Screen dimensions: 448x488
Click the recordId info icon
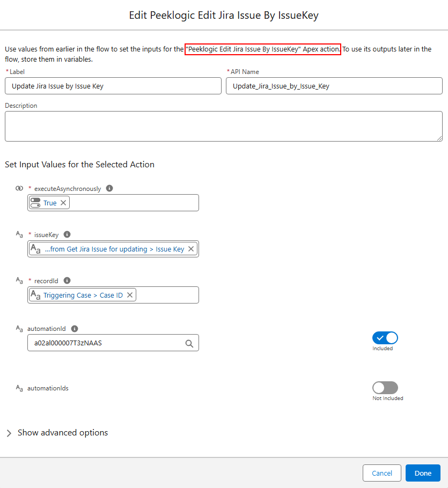tap(67, 280)
